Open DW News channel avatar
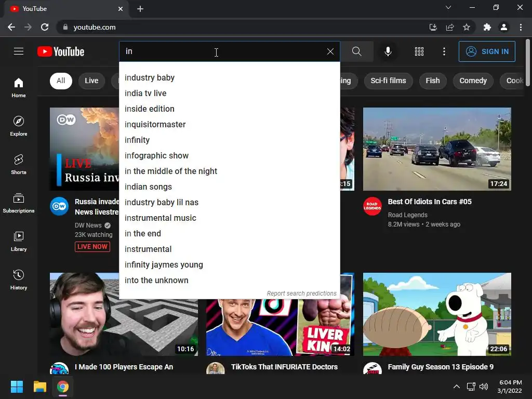This screenshot has width=532, height=399. point(59,206)
